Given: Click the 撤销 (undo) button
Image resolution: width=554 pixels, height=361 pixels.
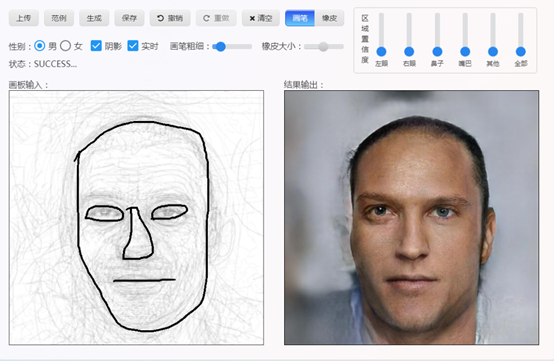Looking at the screenshot, I should point(170,18).
